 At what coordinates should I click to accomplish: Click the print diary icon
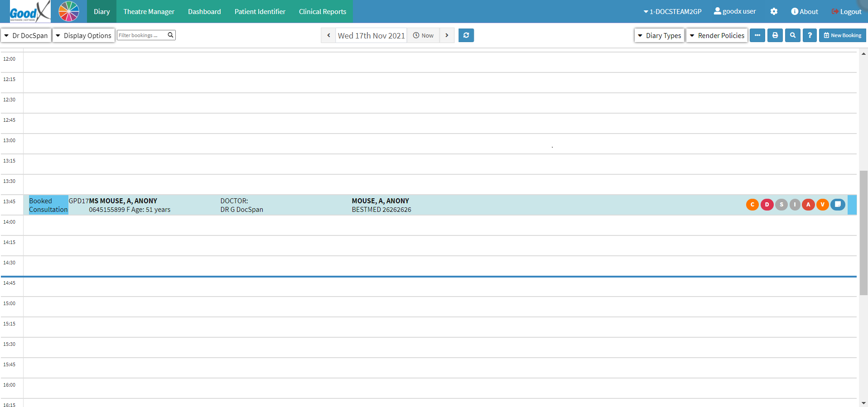[775, 35]
